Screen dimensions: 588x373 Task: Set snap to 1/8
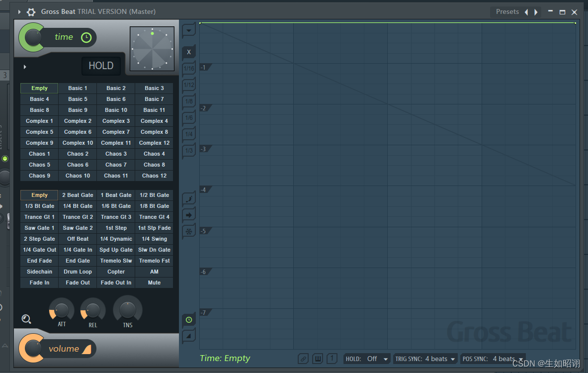coord(188,101)
